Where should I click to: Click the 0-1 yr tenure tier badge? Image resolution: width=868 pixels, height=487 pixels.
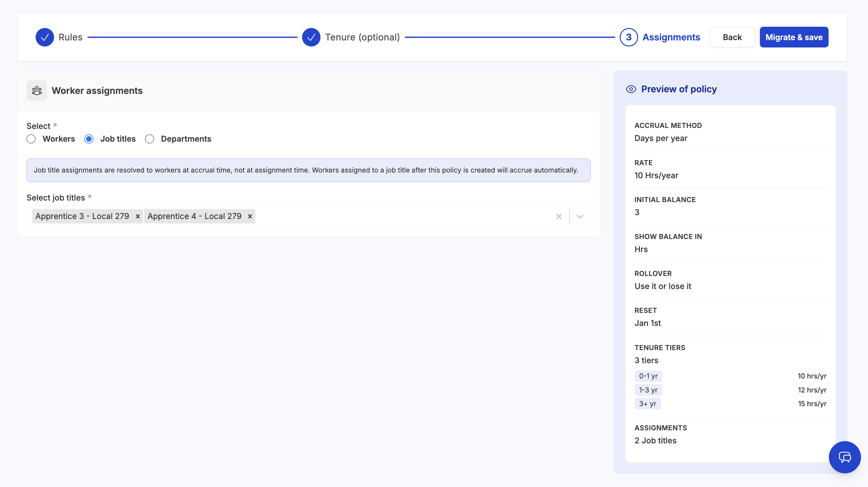(x=648, y=376)
